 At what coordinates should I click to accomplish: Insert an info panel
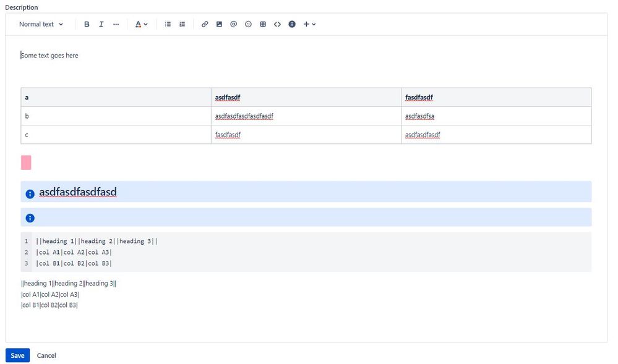(x=292, y=24)
